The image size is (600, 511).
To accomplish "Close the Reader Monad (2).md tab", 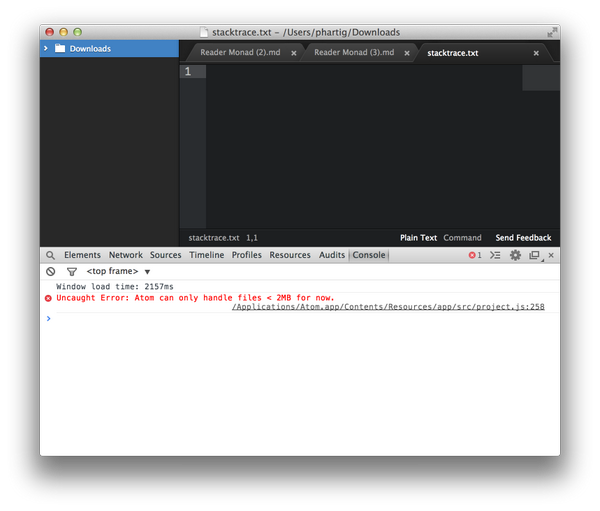I will (293, 53).
